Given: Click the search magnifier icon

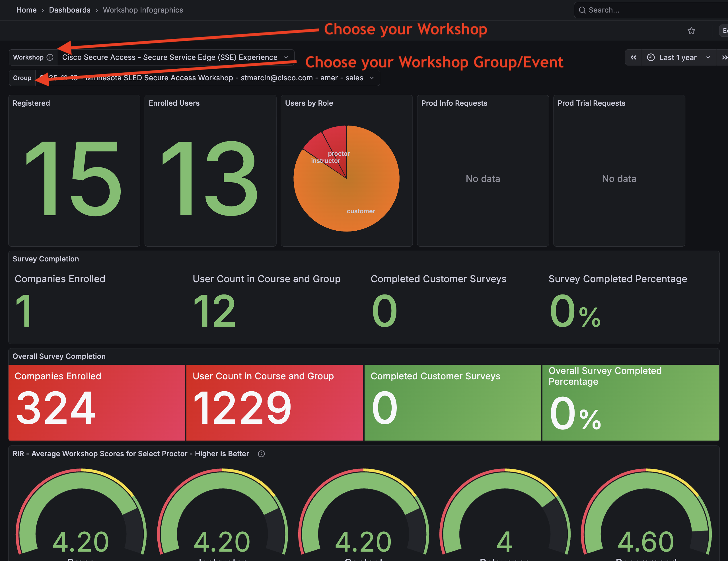Looking at the screenshot, I should click(x=582, y=10).
